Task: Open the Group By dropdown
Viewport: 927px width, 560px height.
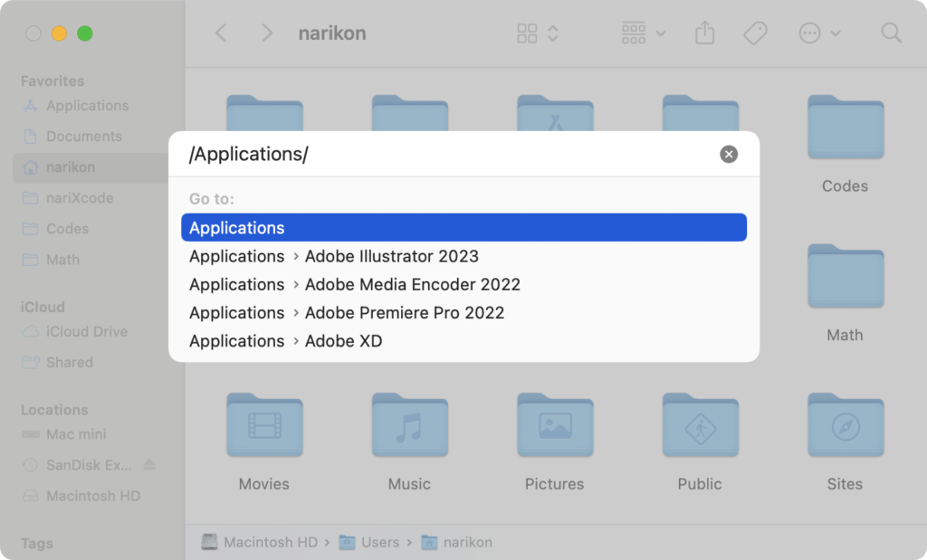Action: click(x=644, y=33)
